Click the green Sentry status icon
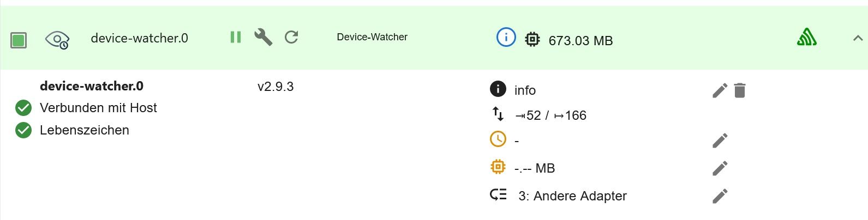 coord(806,37)
